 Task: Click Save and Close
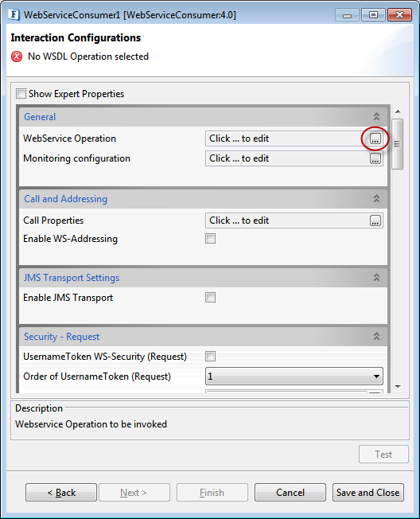[x=368, y=493]
